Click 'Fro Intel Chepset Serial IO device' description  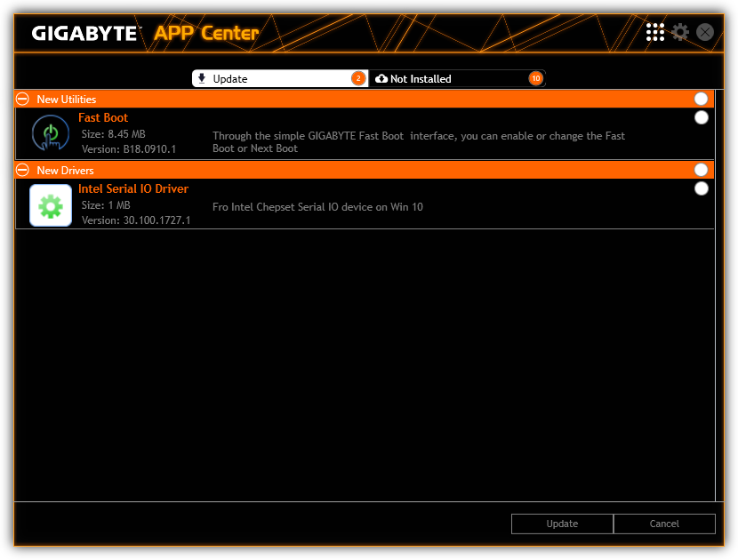click(x=317, y=207)
